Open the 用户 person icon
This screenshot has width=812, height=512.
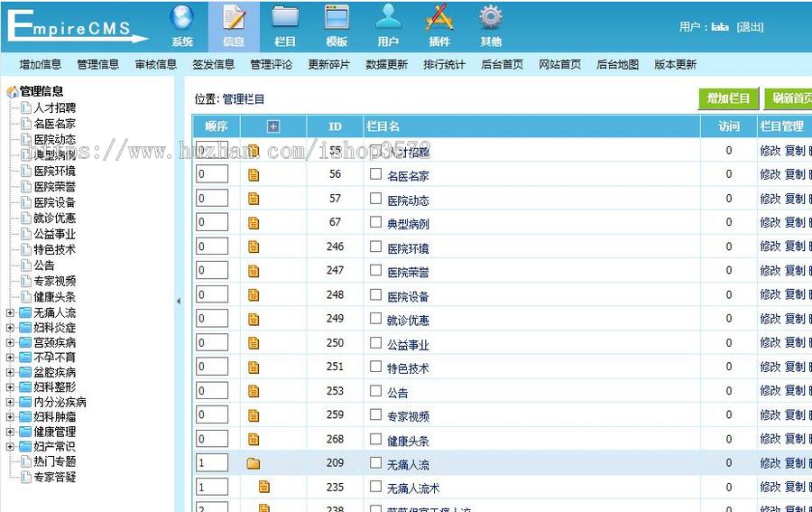pyautogui.click(x=388, y=17)
